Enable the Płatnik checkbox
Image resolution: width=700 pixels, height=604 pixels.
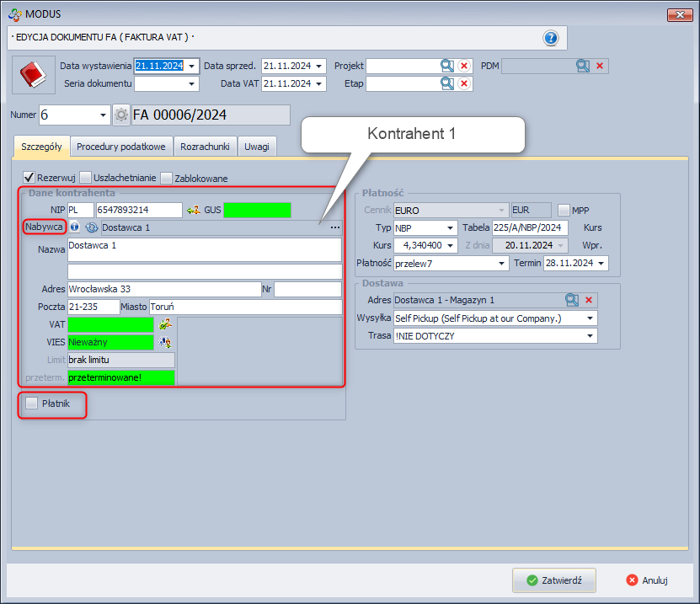tap(32, 404)
